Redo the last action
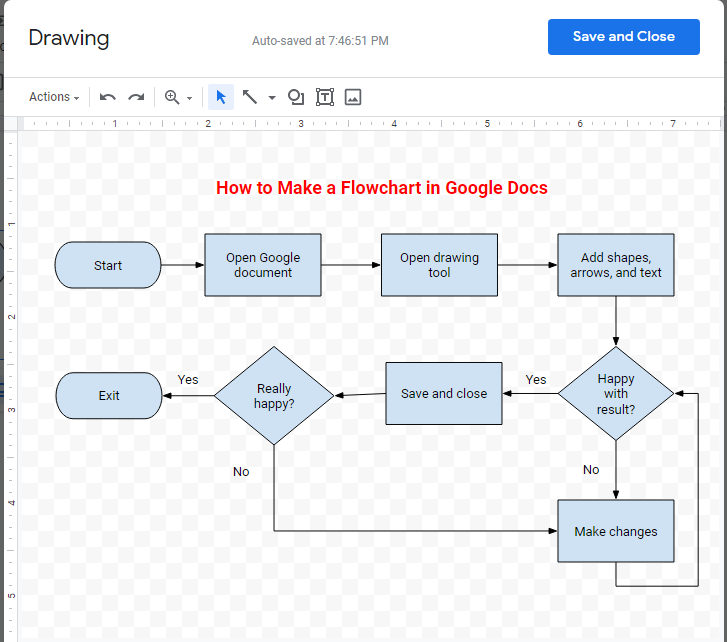 (136, 97)
